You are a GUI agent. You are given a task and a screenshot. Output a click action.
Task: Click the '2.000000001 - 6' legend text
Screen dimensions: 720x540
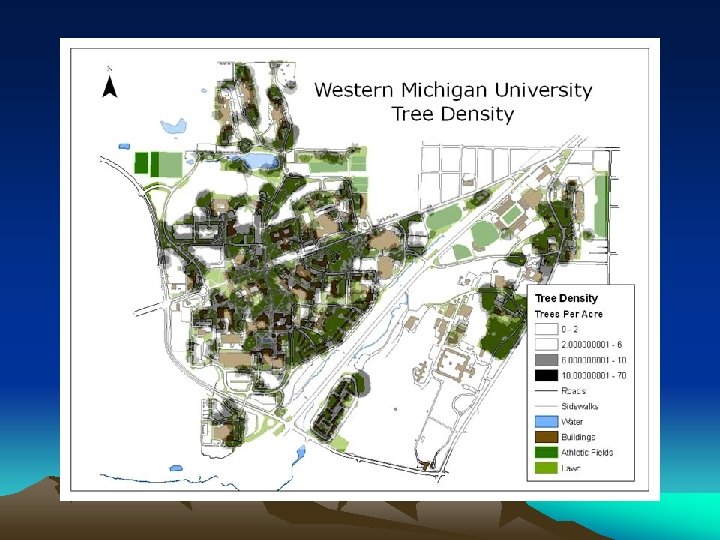click(x=591, y=344)
